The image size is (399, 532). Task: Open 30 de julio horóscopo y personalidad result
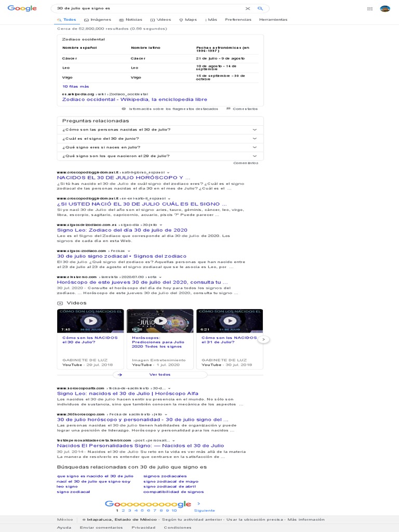pyautogui.click(x=142, y=420)
